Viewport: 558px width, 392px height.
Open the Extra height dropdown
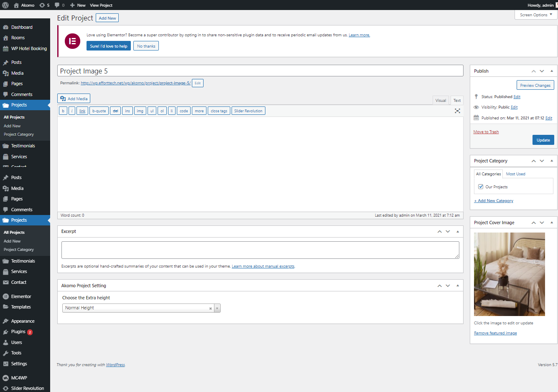[217, 309]
